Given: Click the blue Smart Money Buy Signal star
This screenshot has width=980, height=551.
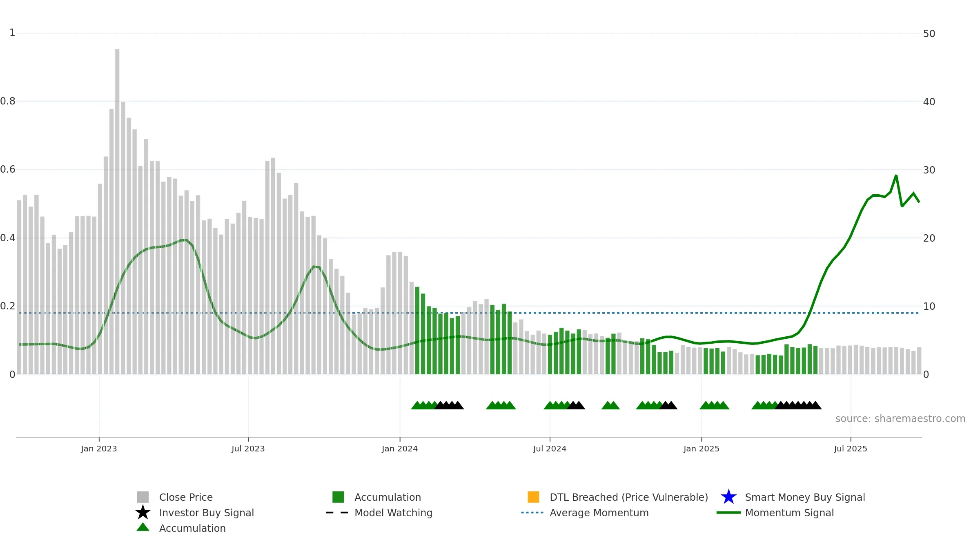Looking at the screenshot, I should point(729,497).
